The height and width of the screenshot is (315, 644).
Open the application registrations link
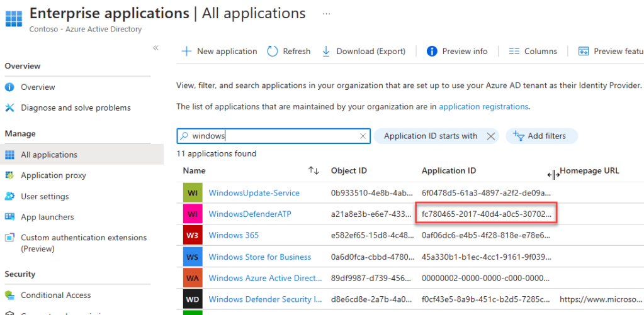pyautogui.click(x=483, y=107)
